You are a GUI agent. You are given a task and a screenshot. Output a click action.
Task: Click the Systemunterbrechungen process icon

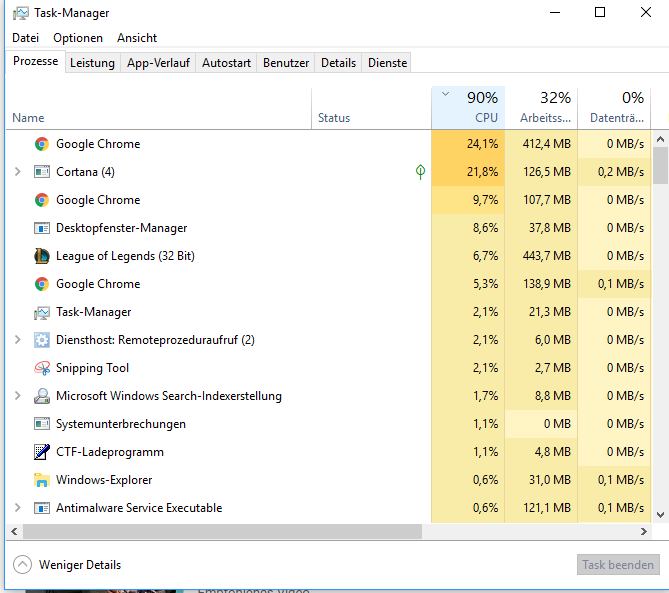tap(42, 424)
